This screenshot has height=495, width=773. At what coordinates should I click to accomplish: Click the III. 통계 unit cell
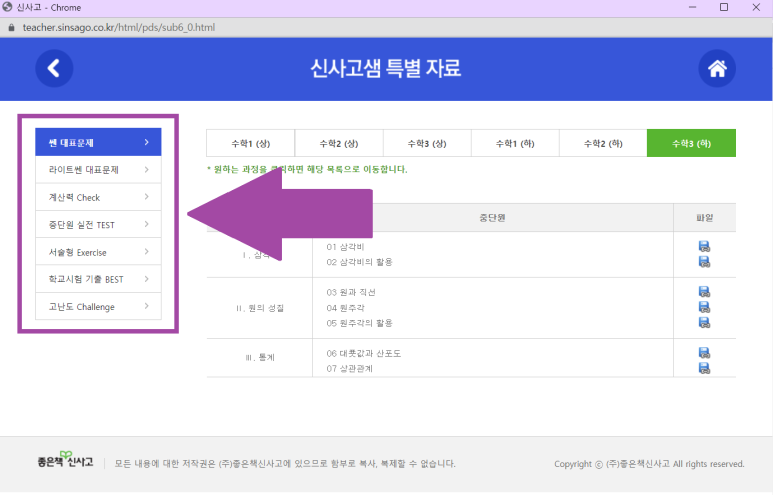point(260,357)
